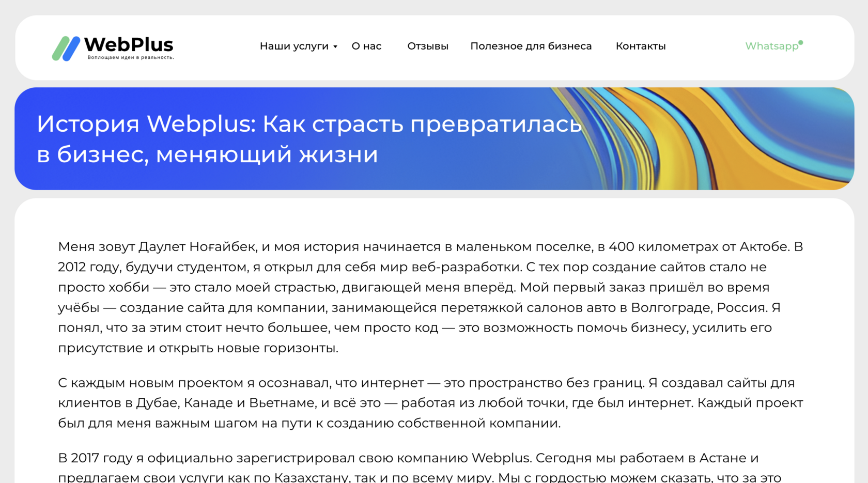The width and height of the screenshot is (868, 483).
Task: Click the WebPlus double-slash logo icon
Action: (x=65, y=48)
